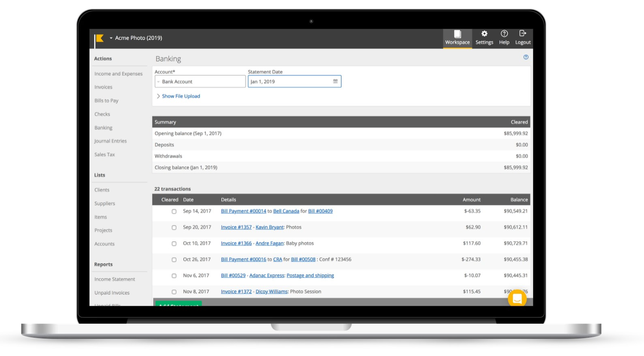Check Cleared box for Sep 14, 2017 transaction
Viewport: 644px width, 356px height.
point(174,211)
